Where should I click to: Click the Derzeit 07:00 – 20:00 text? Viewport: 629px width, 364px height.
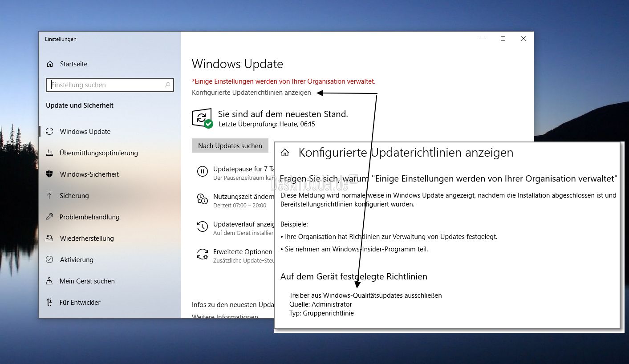tap(240, 206)
